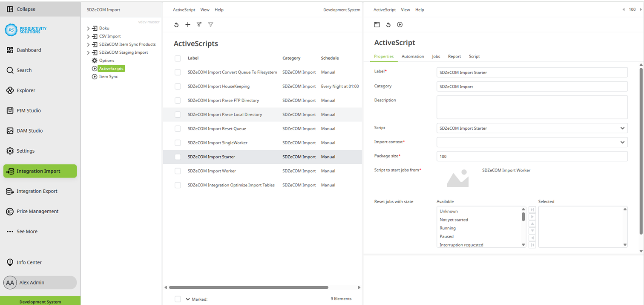644x305 pixels.
Task: Click the Available list vertical scrollbar
Action: click(x=523, y=216)
